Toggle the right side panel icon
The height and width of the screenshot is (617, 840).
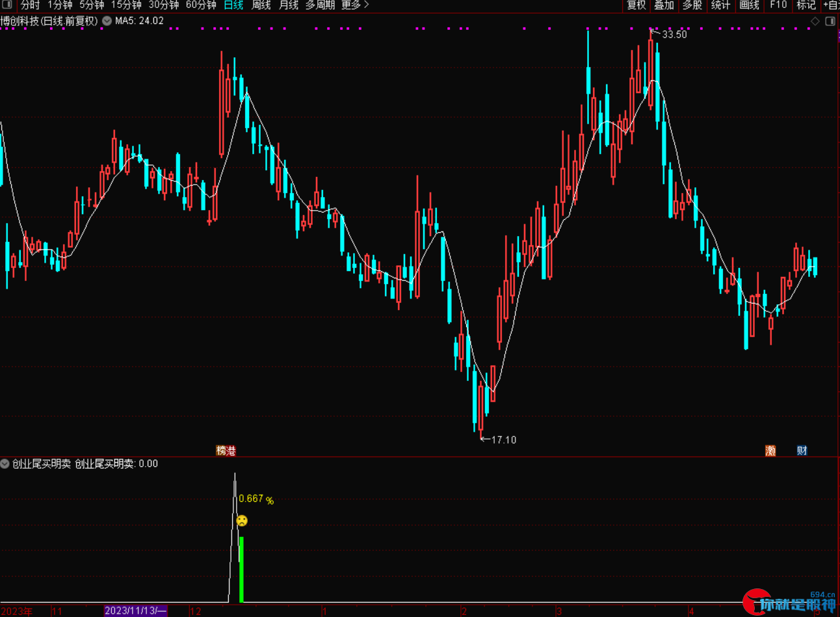(830, 21)
